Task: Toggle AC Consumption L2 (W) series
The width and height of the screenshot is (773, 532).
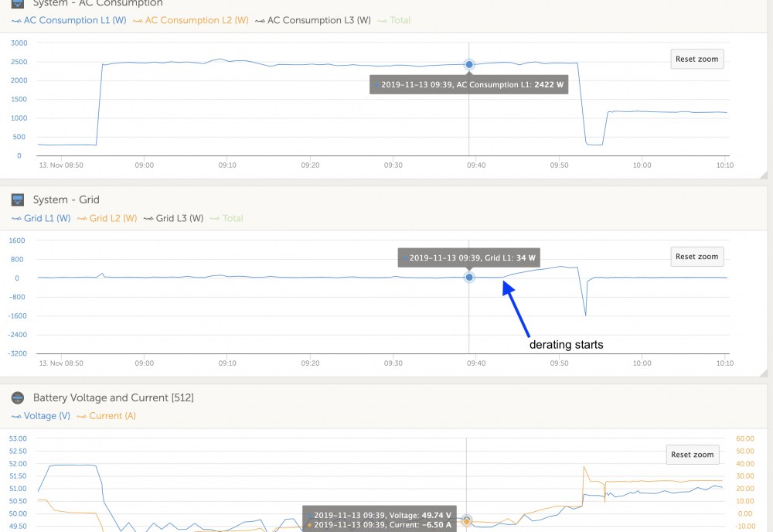Action: pyautogui.click(x=191, y=20)
